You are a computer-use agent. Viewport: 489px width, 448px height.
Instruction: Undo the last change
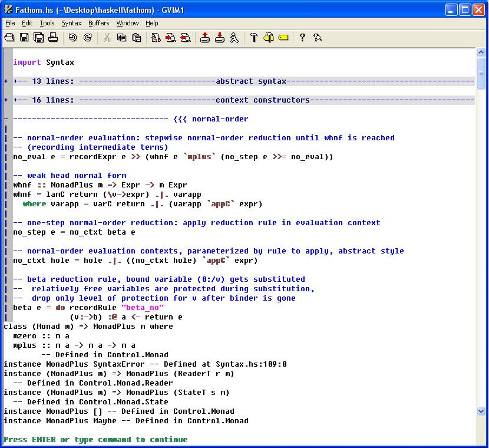tap(72, 38)
